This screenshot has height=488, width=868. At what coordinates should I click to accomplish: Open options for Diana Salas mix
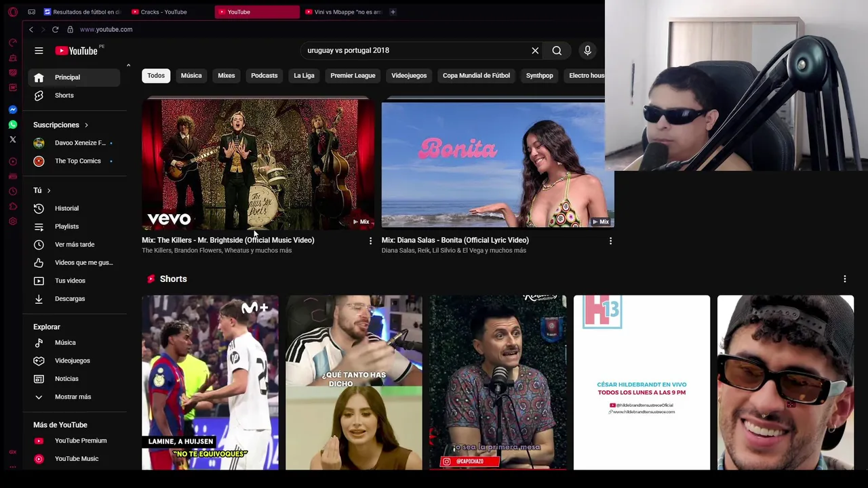pos(610,241)
